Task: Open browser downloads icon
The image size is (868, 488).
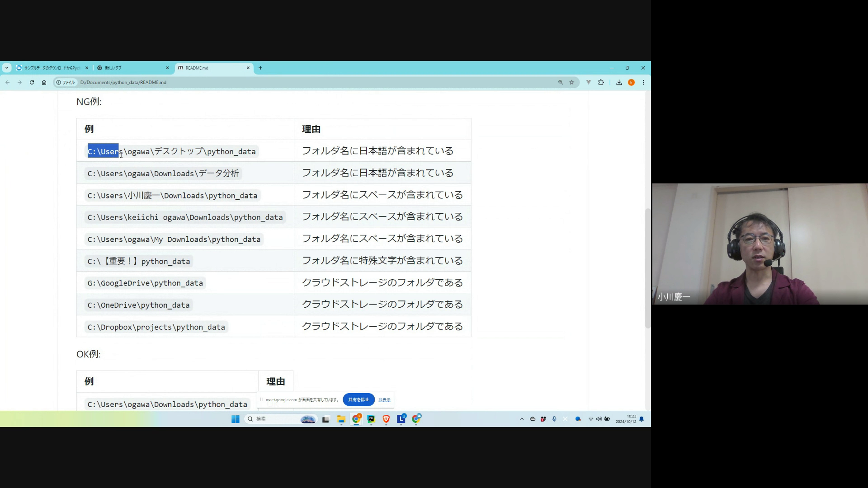Action: 619,82
